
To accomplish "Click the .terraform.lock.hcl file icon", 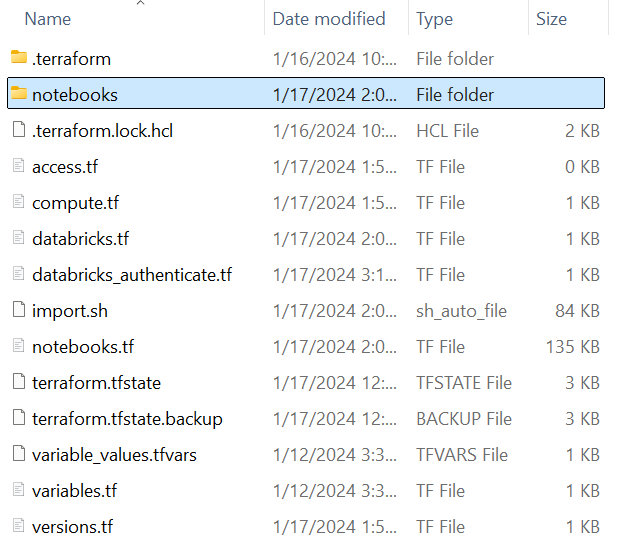I will (18, 131).
